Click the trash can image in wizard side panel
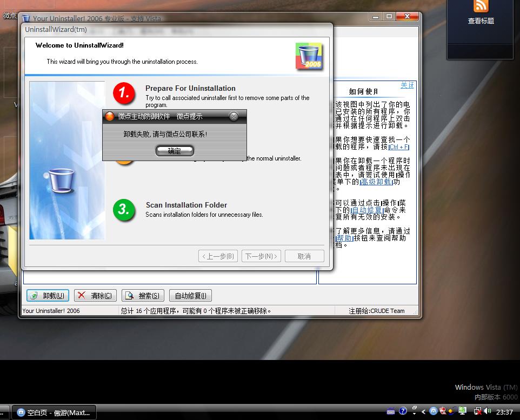The image size is (520, 420). [61, 180]
